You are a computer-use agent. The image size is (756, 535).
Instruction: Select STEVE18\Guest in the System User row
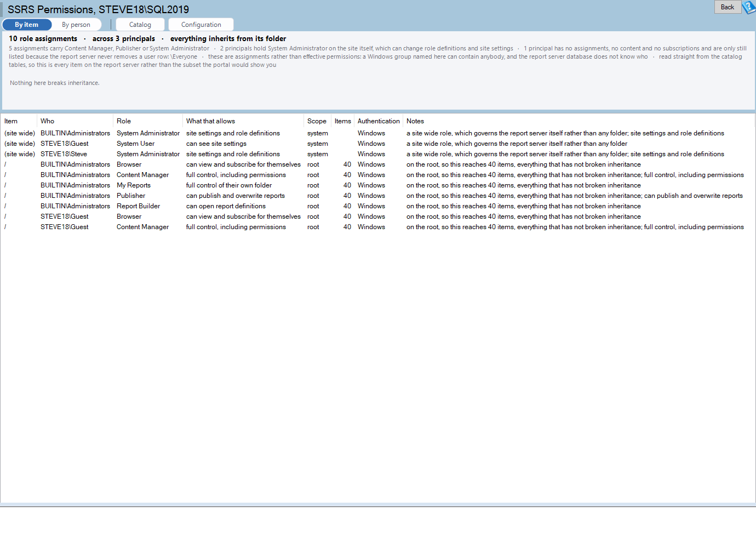(x=64, y=144)
